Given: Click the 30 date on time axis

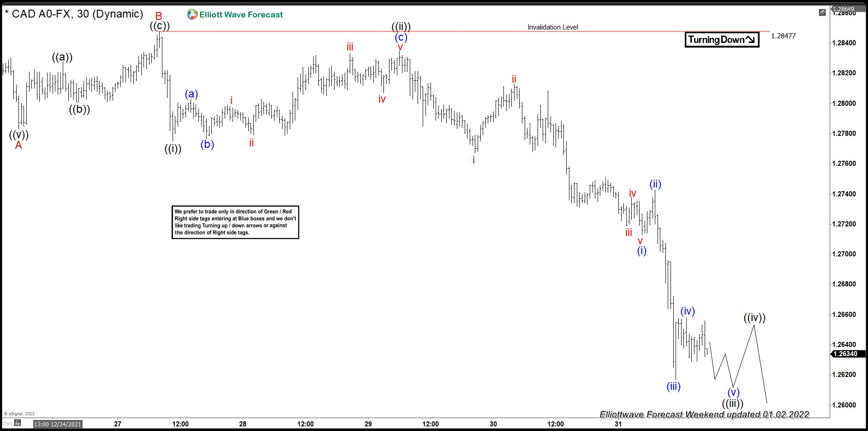Looking at the screenshot, I should [x=493, y=424].
